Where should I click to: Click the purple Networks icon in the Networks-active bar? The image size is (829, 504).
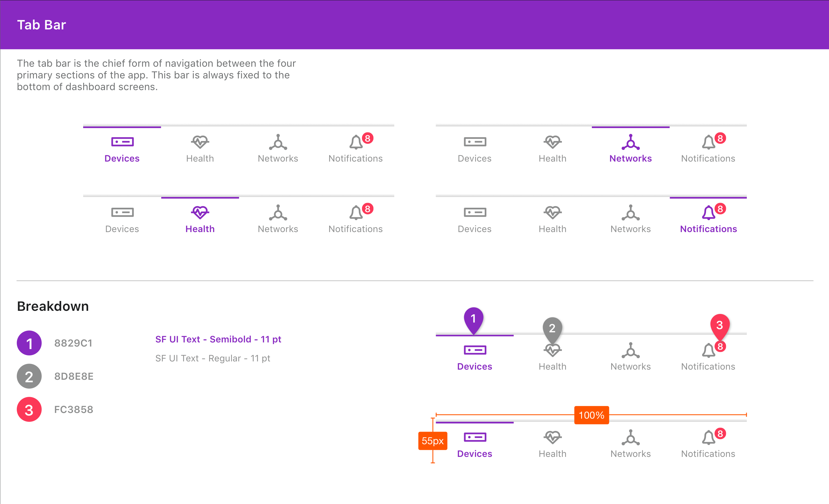(630, 142)
